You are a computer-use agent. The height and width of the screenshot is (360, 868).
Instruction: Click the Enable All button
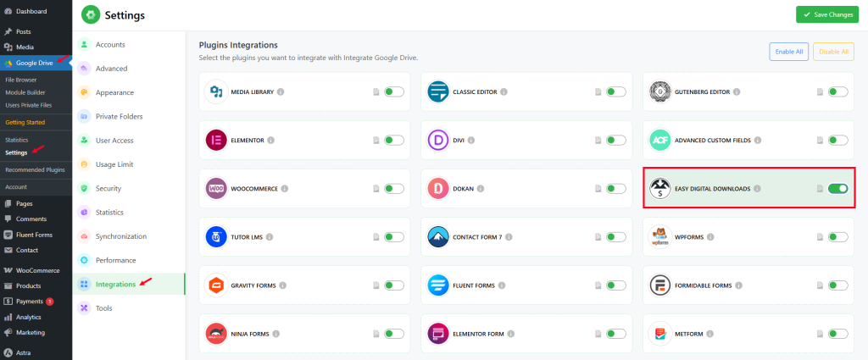tap(789, 52)
